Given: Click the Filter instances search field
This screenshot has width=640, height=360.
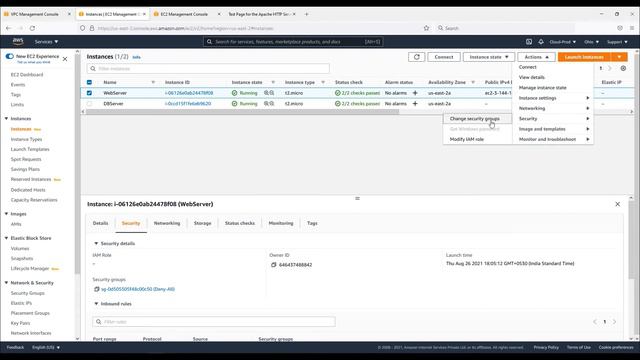Looking at the screenshot, I should [208, 69].
